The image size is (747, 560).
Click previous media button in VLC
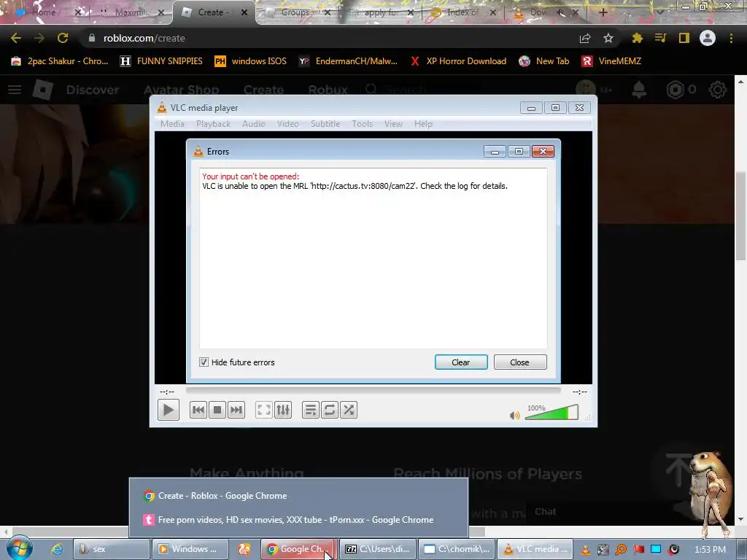coord(198,410)
